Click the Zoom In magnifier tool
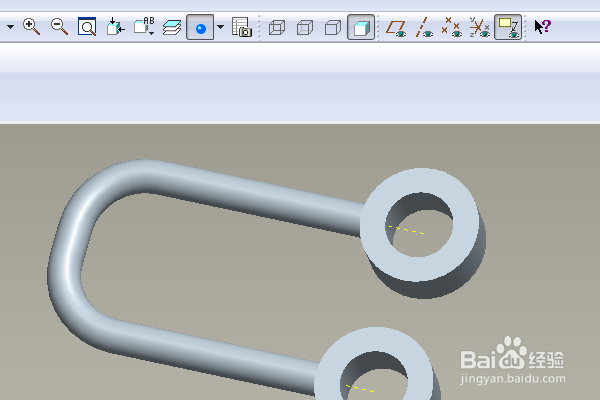The height and width of the screenshot is (400, 600). pyautogui.click(x=31, y=27)
